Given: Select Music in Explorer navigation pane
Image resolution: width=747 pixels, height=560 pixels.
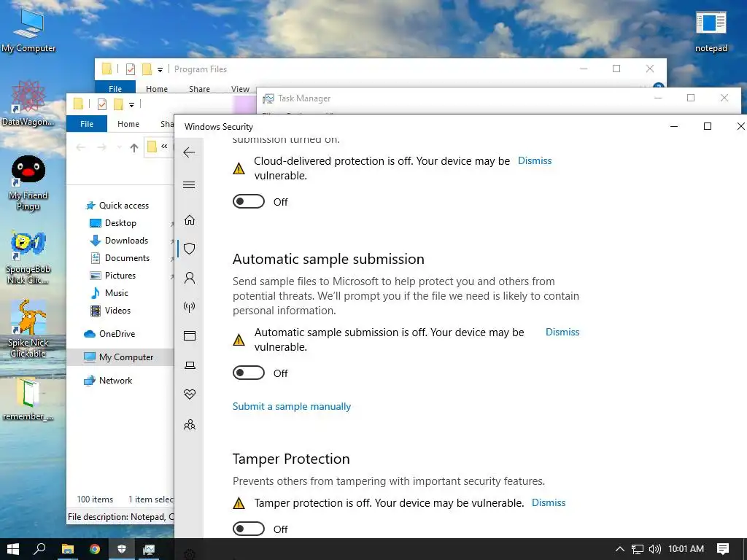Looking at the screenshot, I should coord(109,293).
